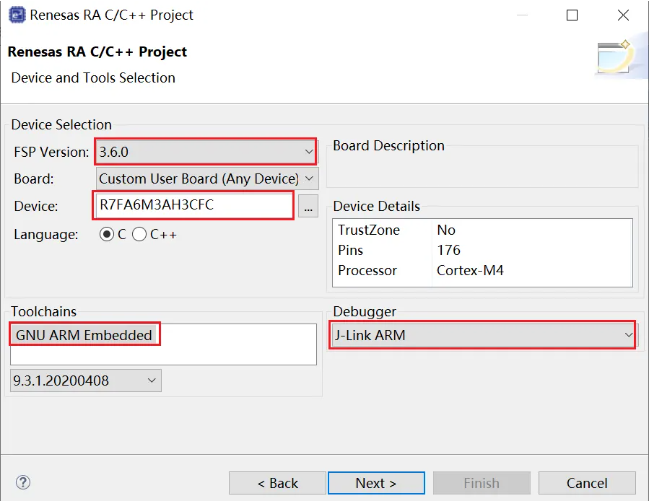Viewport: 649px width, 501px height.
Task: Open the FSP Version dropdown
Action: click(206, 152)
